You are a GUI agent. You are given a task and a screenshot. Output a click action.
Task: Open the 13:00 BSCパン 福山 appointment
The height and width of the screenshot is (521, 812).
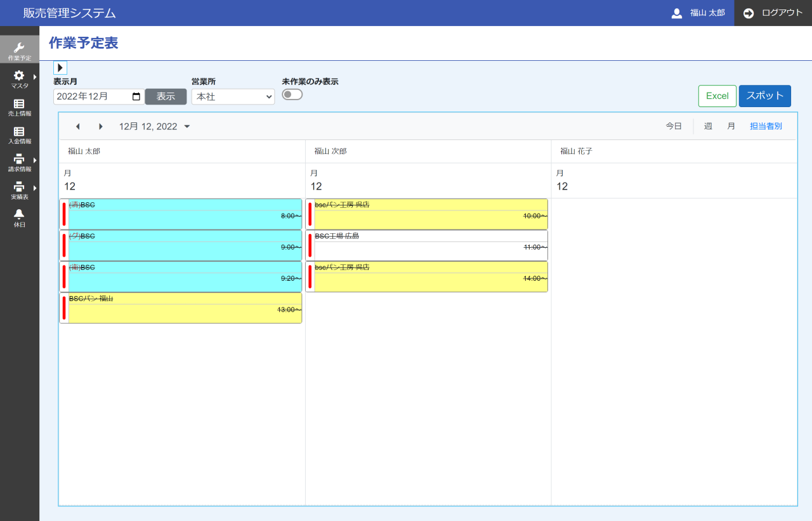pyautogui.click(x=181, y=308)
